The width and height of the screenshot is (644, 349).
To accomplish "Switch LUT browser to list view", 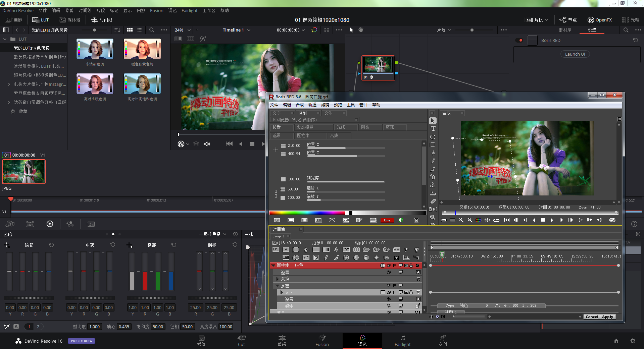I will tap(139, 30).
